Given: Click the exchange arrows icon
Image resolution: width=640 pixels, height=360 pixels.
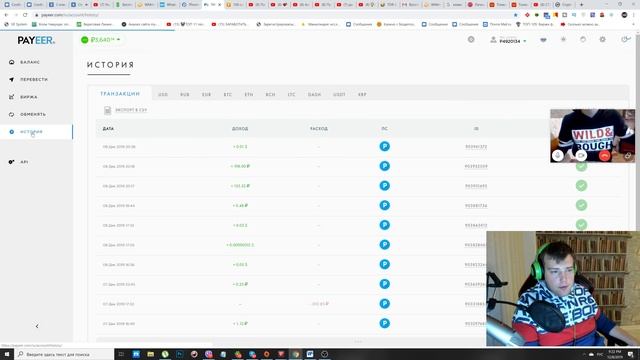Looking at the screenshot, I should (11, 114).
